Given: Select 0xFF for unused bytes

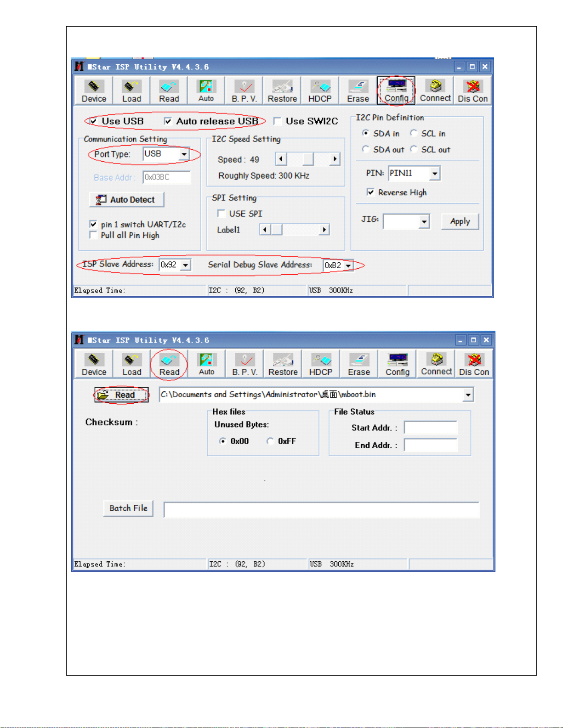Looking at the screenshot, I should [x=270, y=441].
